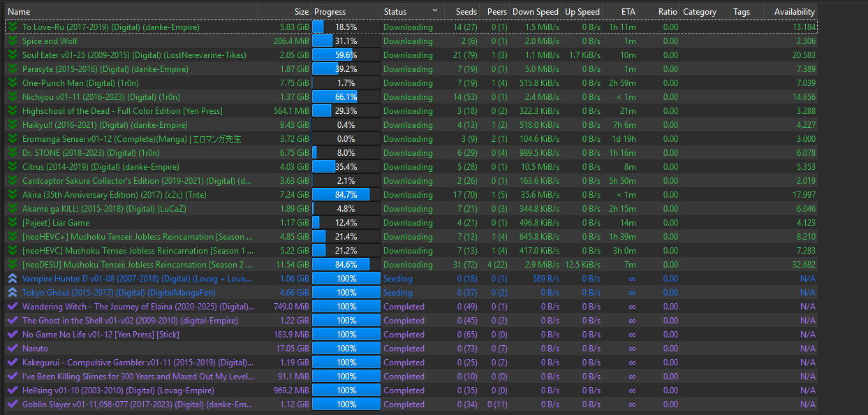Sort torrents by the Name column header

pos(19,11)
